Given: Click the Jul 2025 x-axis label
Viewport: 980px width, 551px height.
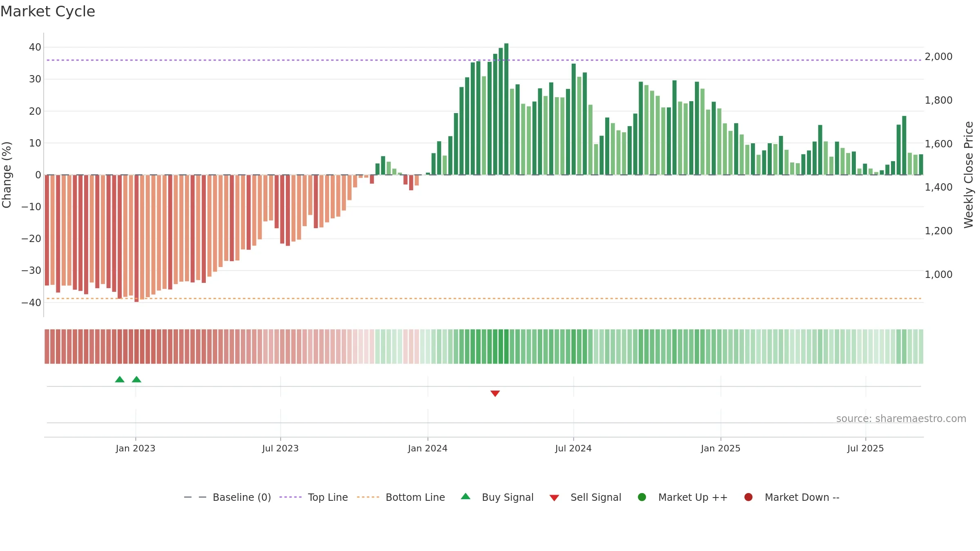Looking at the screenshot, I should [x=866, y=448].
